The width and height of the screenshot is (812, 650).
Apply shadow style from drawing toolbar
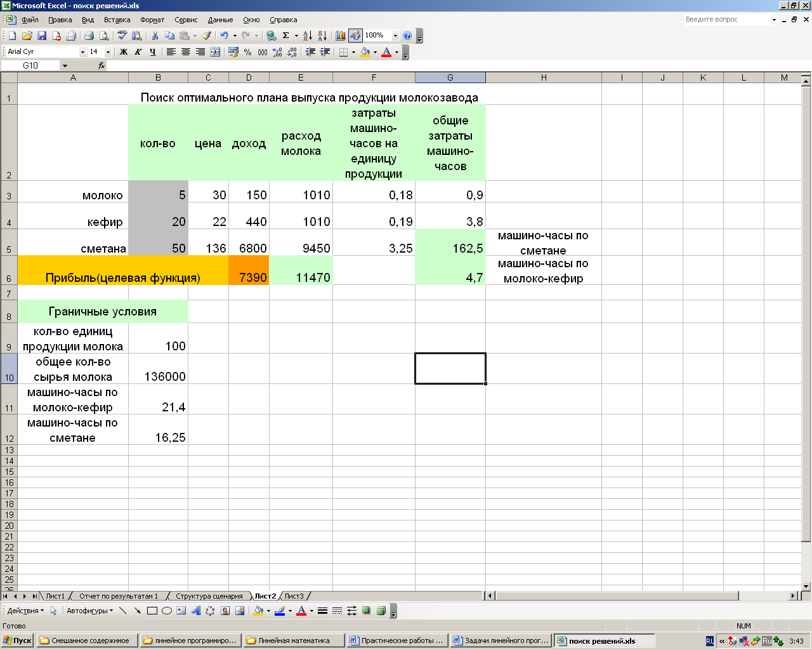(x=366, y=611)
